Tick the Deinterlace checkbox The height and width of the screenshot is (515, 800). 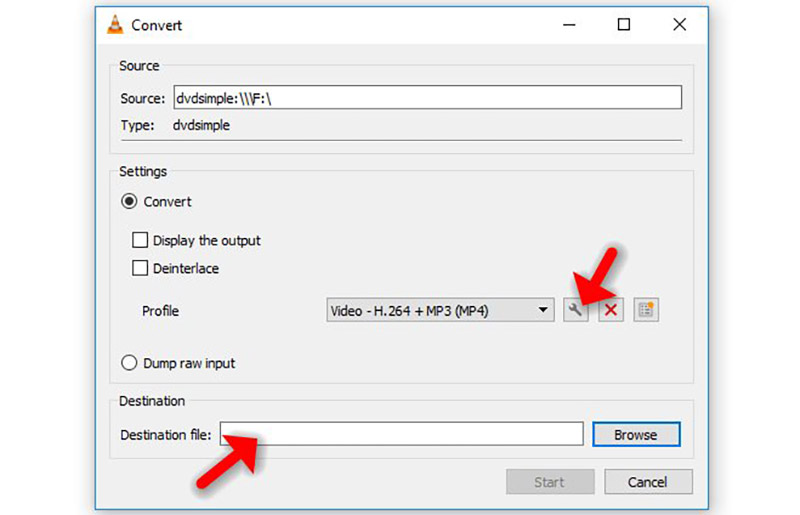(x=140, y=268)
